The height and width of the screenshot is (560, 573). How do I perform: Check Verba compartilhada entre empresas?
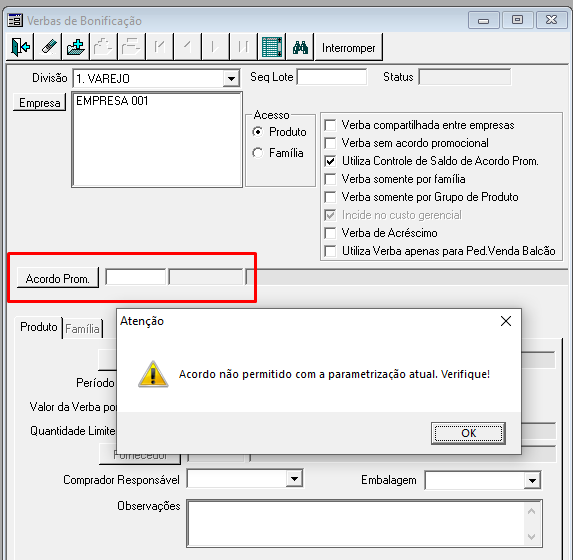[x=330, y=125]
